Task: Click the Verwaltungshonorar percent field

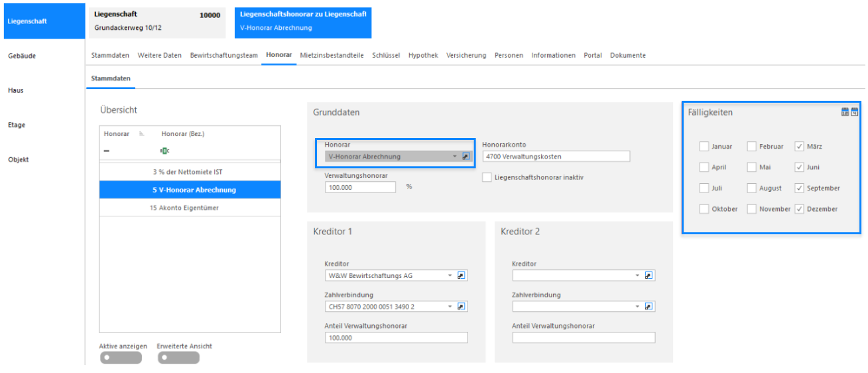Action: [361, 187]
